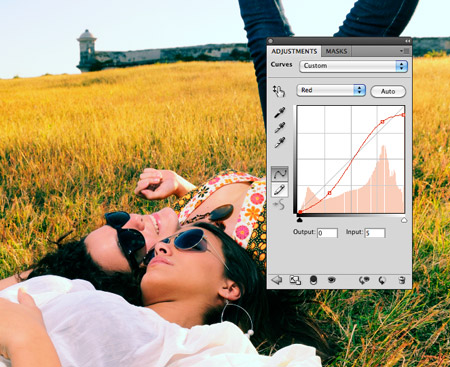This screenshot has height=367, width=450.
Task: Switch to the Masks tab
Action: coord(336,51)
